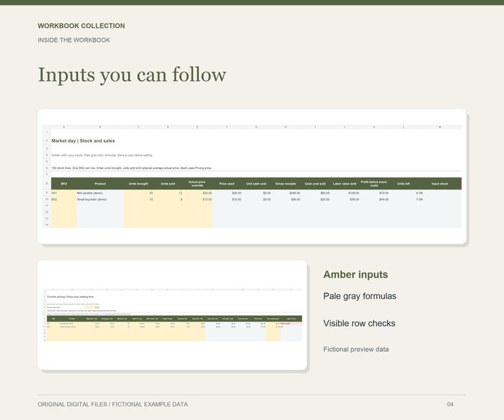Select the gross receipts '$96.00' cell
504x420 pixels.
286,200
